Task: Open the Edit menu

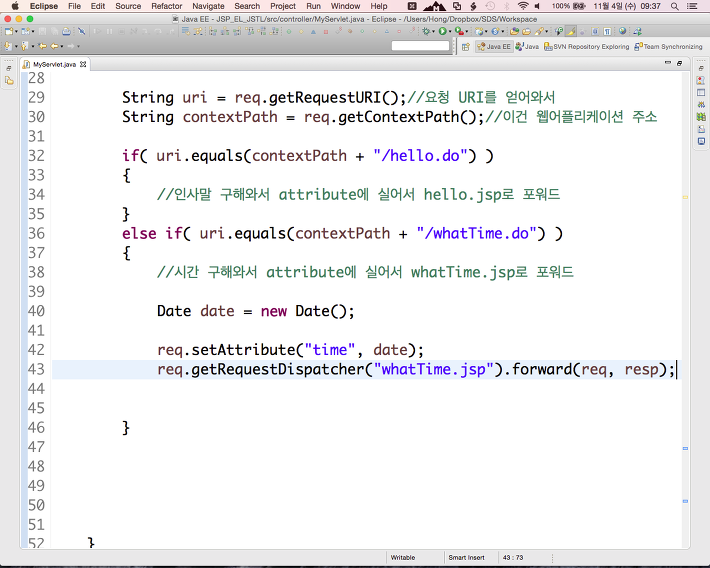Action: [97, 6]
